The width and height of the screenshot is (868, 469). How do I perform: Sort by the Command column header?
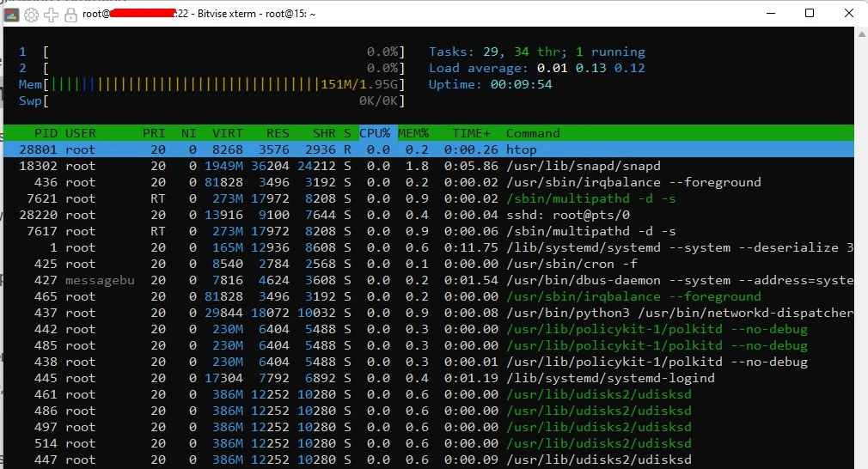(x=533, y=133)
